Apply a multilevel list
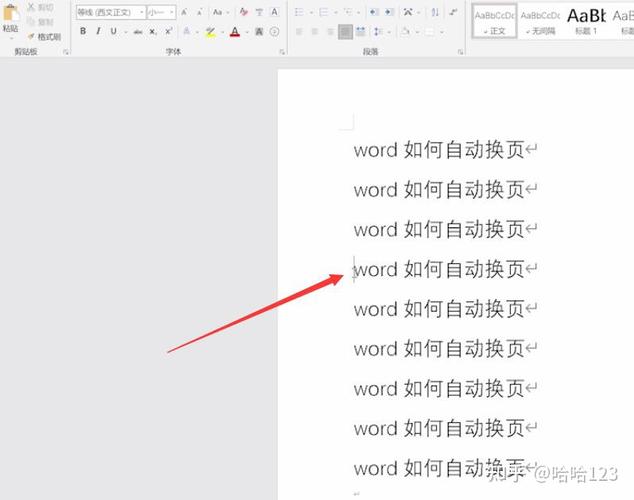This screenshot has height=500, width=634. tap(347, 12)
